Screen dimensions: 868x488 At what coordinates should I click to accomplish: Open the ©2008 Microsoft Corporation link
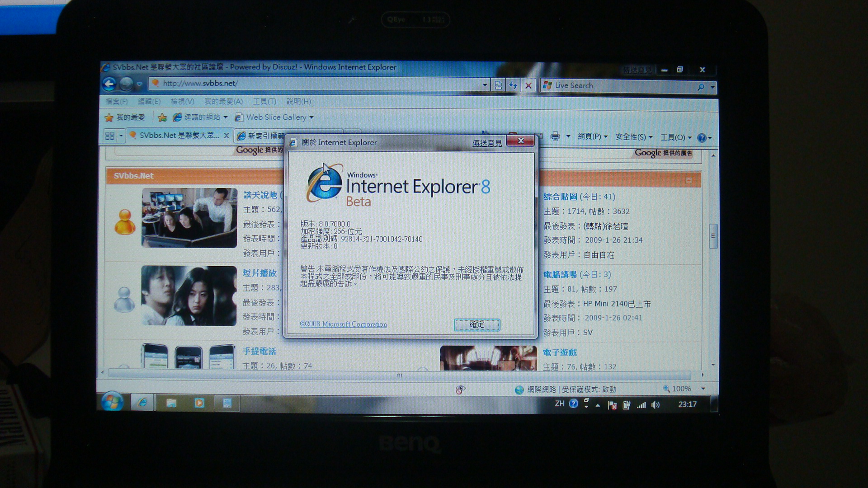tap(343, 324)
